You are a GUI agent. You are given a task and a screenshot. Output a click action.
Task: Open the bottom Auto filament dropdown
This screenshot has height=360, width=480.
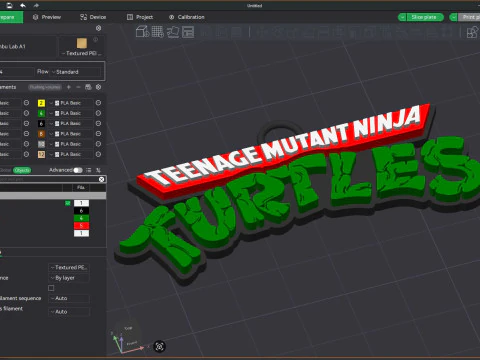pyautogui.click(x=69, y=312)
